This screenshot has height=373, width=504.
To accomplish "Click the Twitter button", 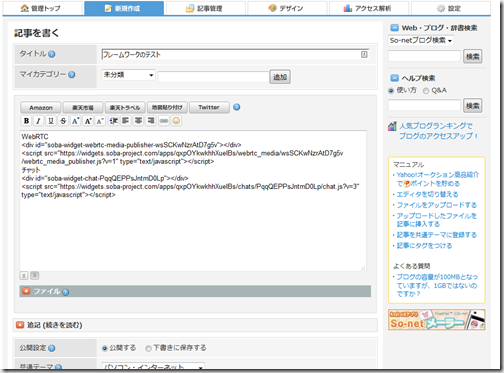I will (209, 108).
